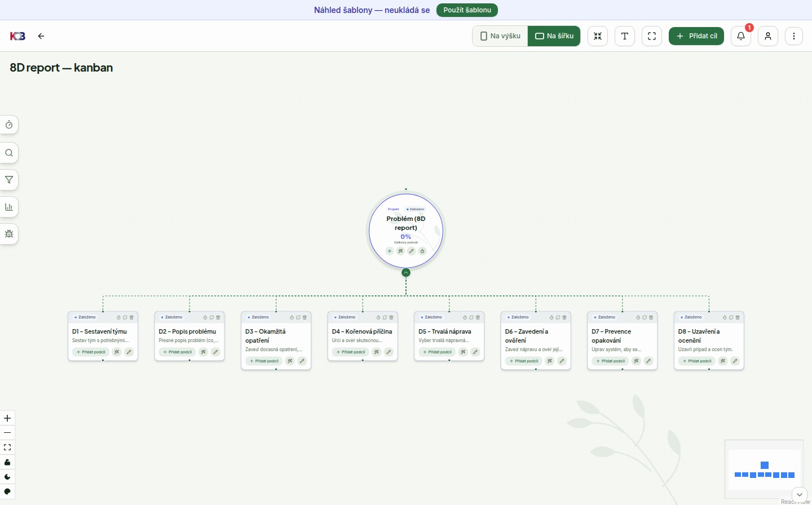Viewport: 812px width, 505px height.
Task: Select the 'D8 – Uzavření a ocenění' card title
Action: tap(699, 336)
